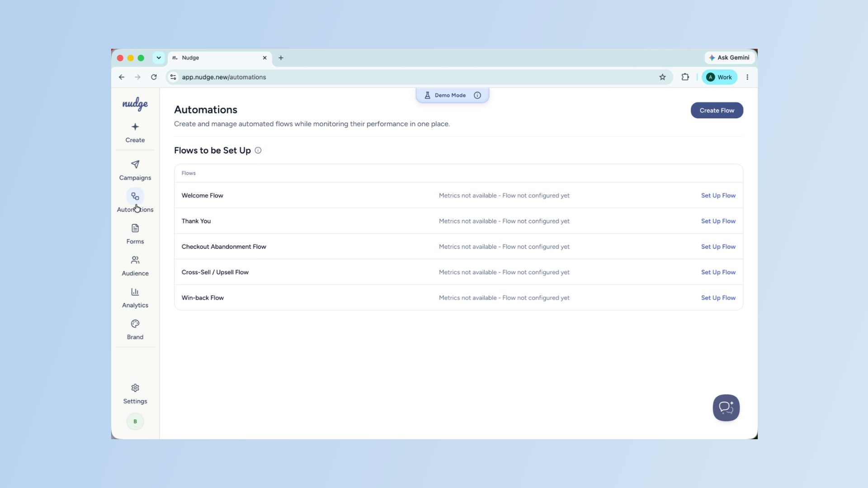
Task: Click Brand label in sidebar
Action: point(135,337)
